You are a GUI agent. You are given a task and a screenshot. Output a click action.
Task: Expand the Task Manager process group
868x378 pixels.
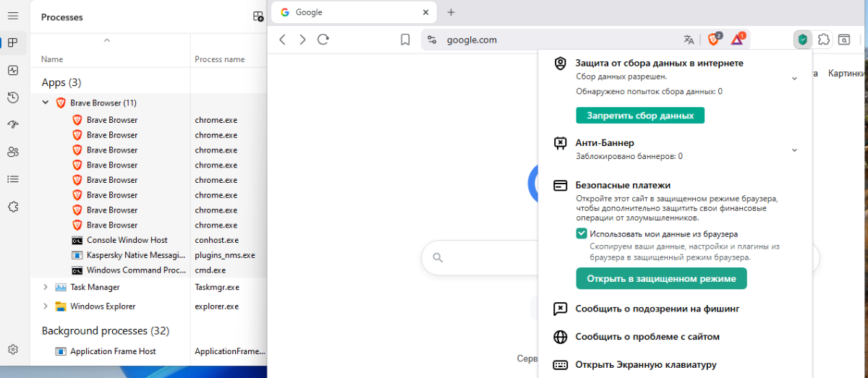46,287
